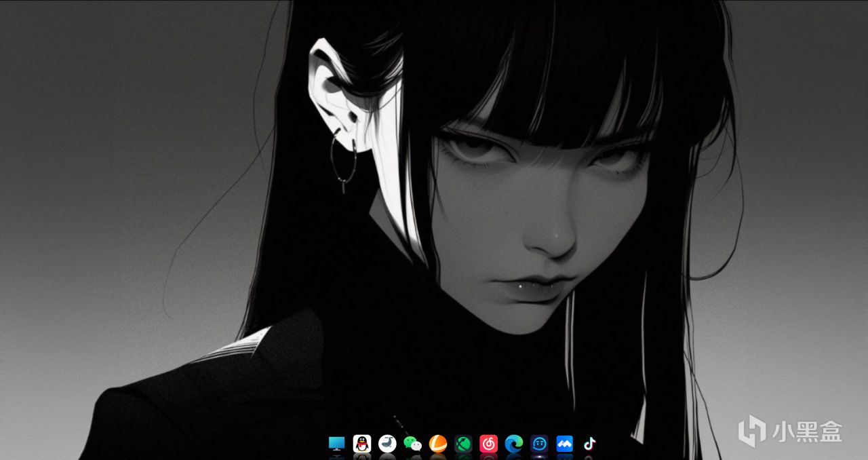Open This PC monitor icon in dock
Image resolution: width=868 pixels, height=460 pixels.
tap(336, 444)
